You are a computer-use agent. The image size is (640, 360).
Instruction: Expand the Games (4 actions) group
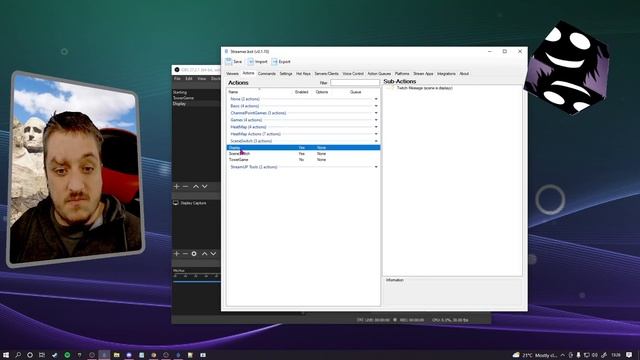[x=376, y=120]
